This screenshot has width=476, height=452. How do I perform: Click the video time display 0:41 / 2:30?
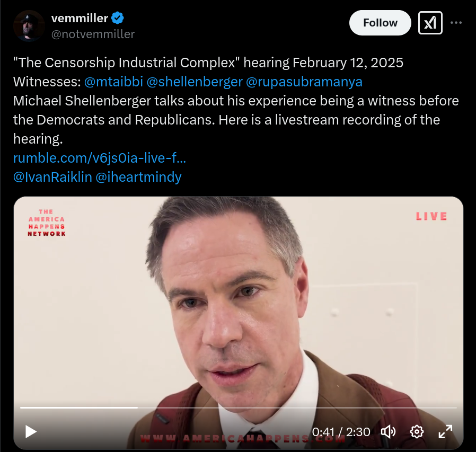[341, 432]
